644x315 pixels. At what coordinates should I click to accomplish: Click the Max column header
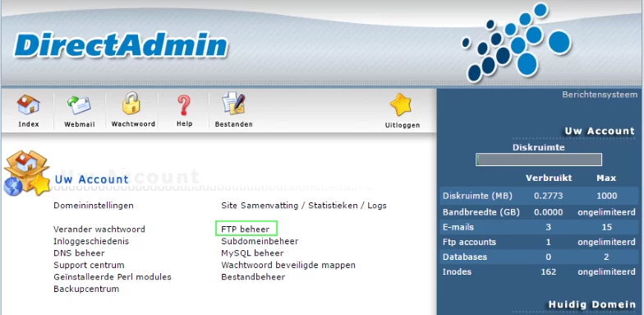coord(606,178)
